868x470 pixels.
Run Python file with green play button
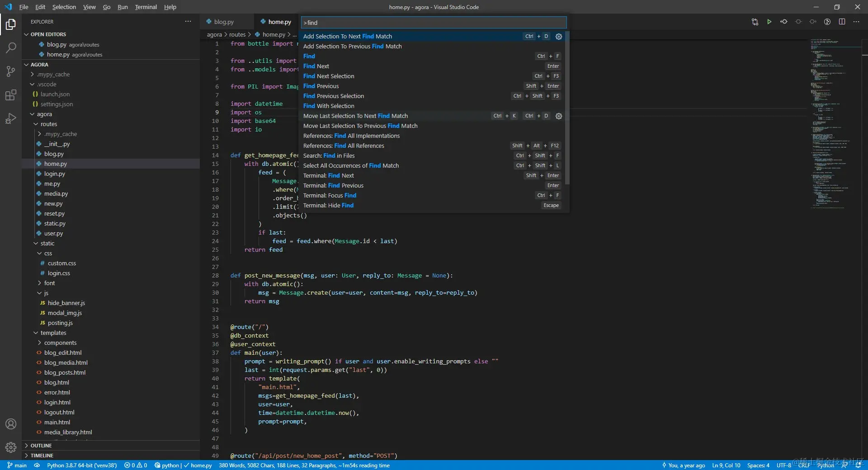click(769, 22)
